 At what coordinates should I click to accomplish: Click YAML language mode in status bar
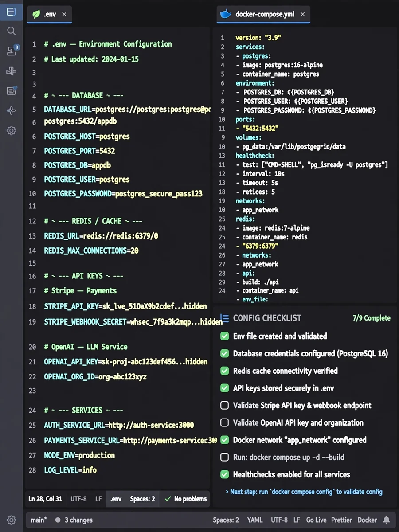254,520
